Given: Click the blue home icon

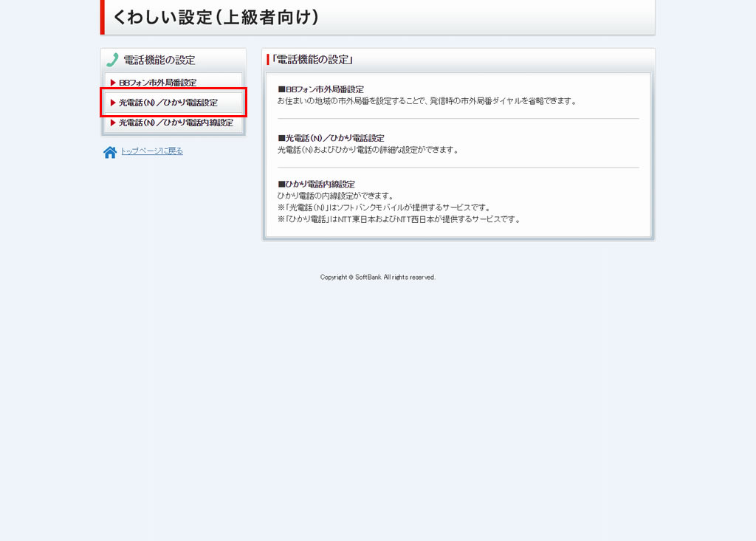Looking at the screenshot, I should click(x=110, y=152).
